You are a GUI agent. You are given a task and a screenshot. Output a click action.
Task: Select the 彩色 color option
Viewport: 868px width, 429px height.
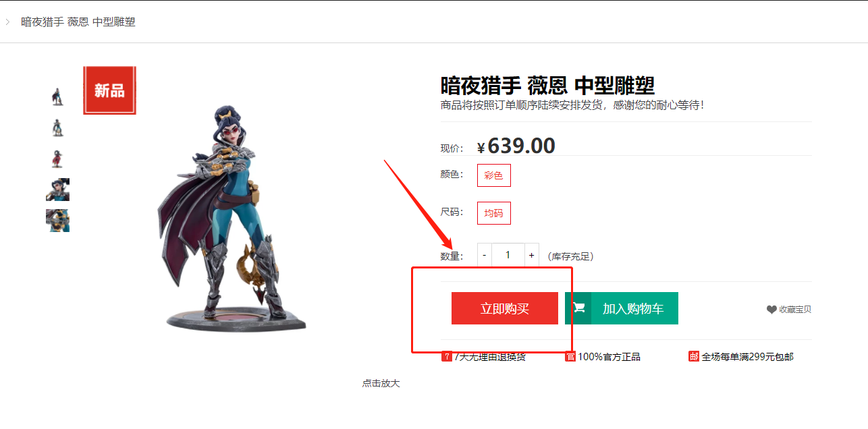click(493, 175)
